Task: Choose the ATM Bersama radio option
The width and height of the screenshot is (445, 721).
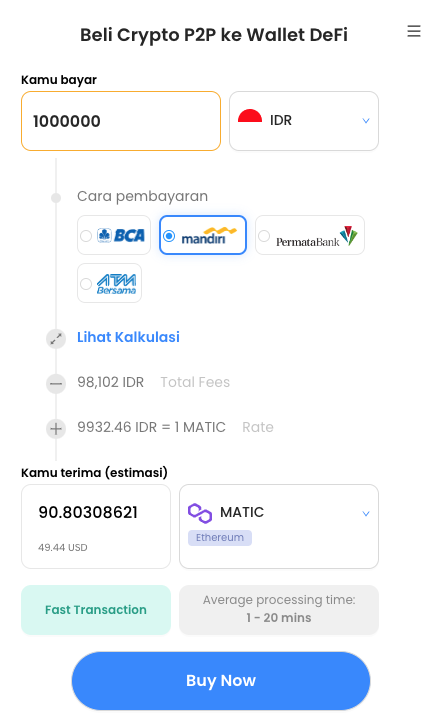Action: pos(86,284)
